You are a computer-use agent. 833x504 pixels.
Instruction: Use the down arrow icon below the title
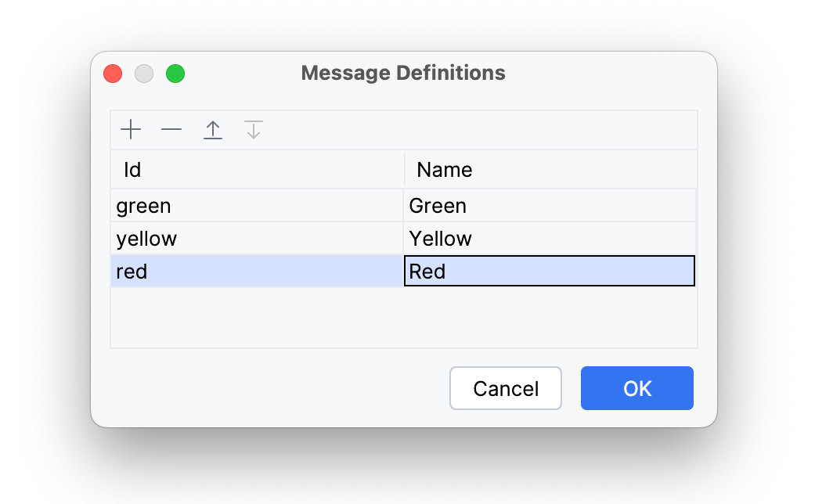pyautogui.click(x=253, y=129)
